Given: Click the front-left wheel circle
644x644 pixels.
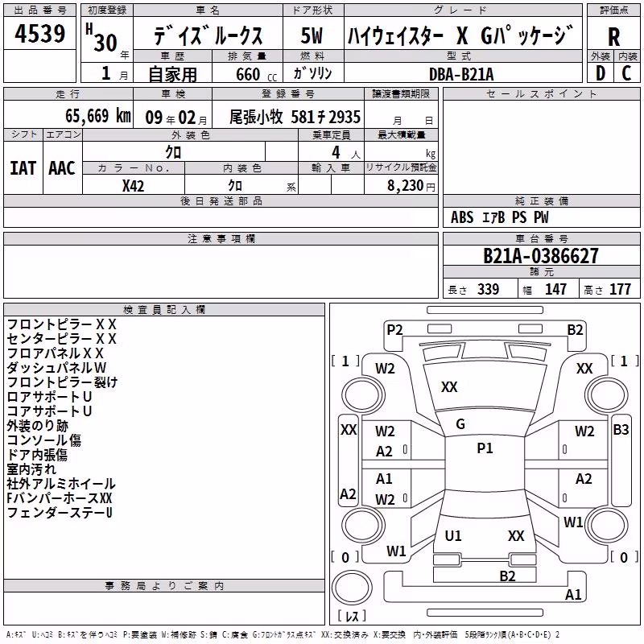Looking at the screenshot, I should coord(363,395).
